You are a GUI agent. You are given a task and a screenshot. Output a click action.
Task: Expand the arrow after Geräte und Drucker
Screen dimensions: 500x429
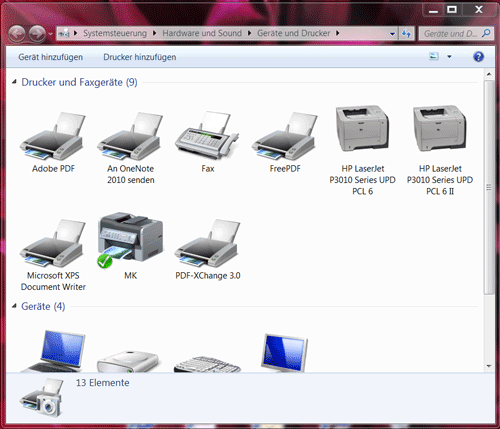click(x=338, y=33)
